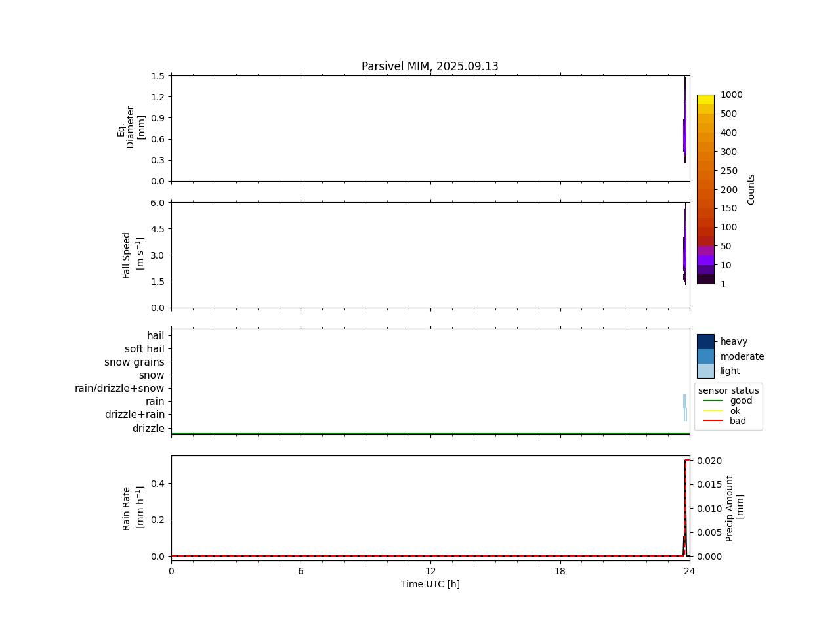The image size is (840, 630).
Task: Click the 'heavy' legend text
Action: (734, 341)
